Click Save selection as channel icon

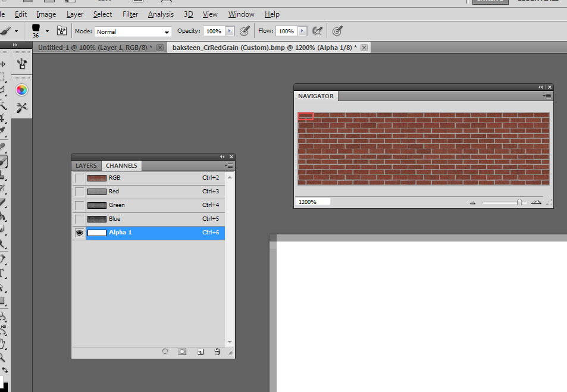click(182, 352)
